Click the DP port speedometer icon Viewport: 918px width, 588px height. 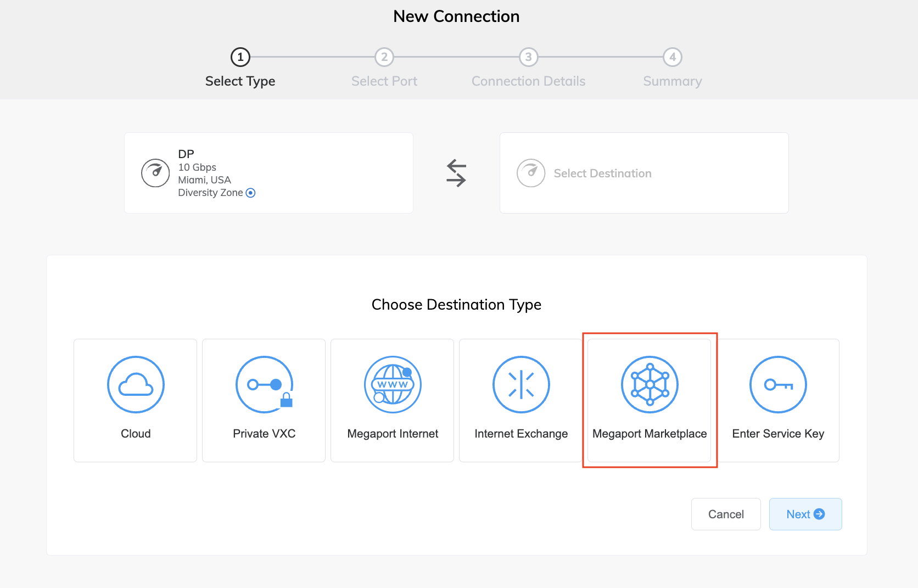point(155,173)
